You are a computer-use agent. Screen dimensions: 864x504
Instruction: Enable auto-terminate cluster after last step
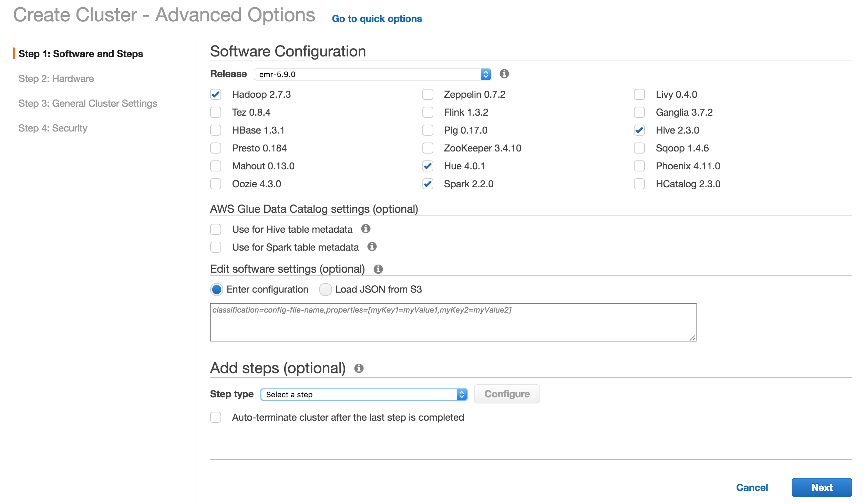(x=216, y=417)
